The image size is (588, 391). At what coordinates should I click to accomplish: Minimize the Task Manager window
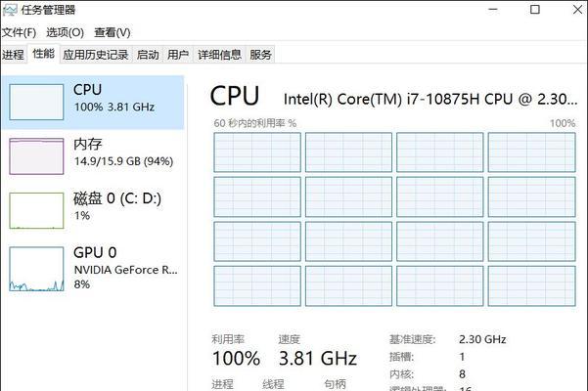(493, 10)
